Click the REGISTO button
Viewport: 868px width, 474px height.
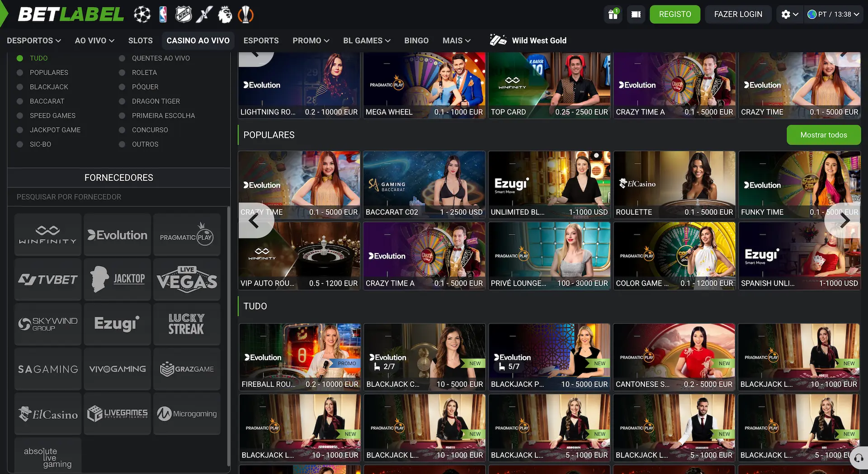(675, 14)
